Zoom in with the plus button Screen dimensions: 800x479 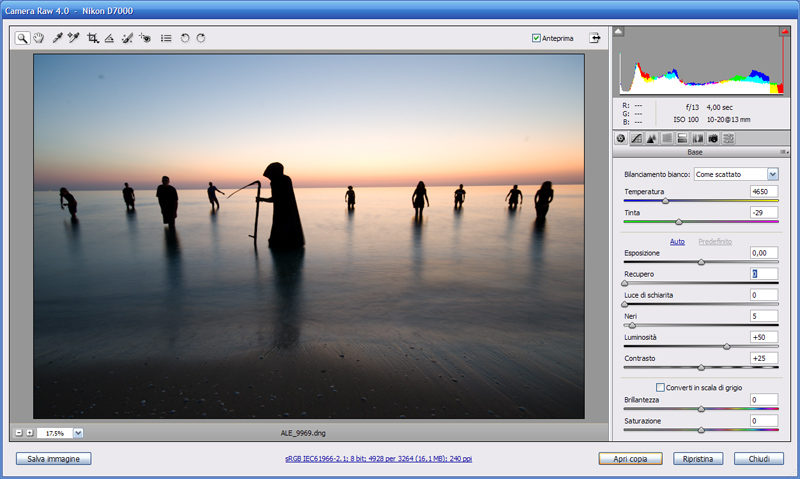pos(30,433)
